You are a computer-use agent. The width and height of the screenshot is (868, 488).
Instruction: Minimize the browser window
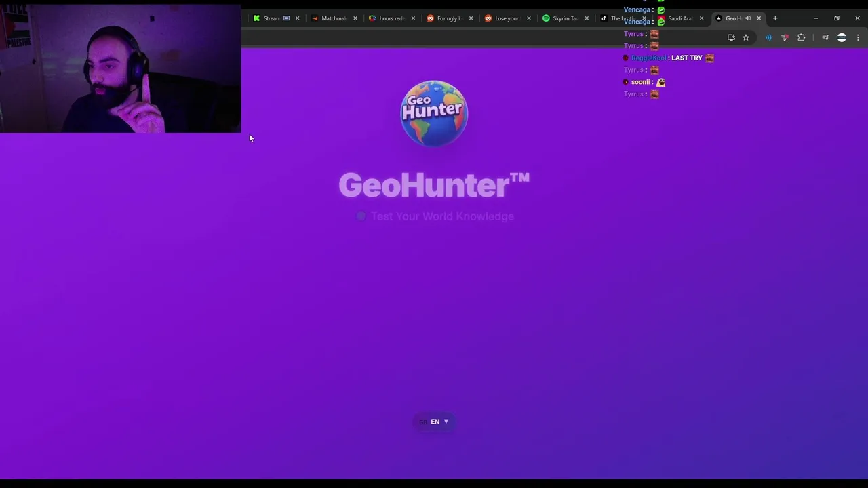click(x=816, y=18)
